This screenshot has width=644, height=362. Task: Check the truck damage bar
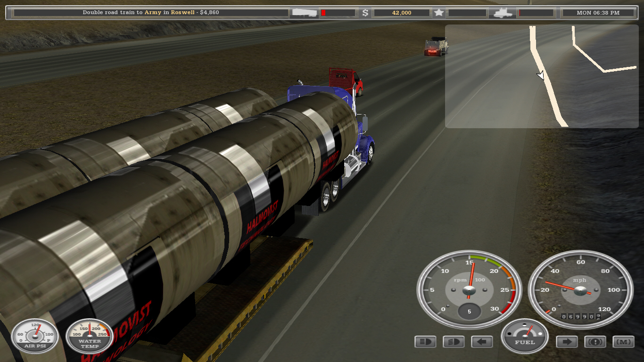[536, 13]
